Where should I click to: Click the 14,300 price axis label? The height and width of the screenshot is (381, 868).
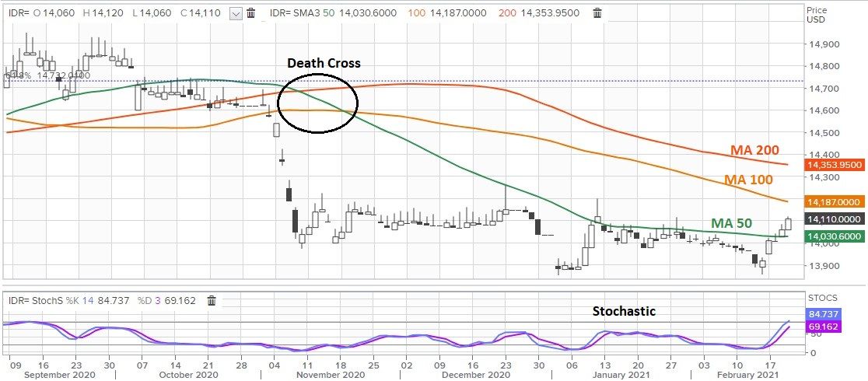tap(824, 177)
